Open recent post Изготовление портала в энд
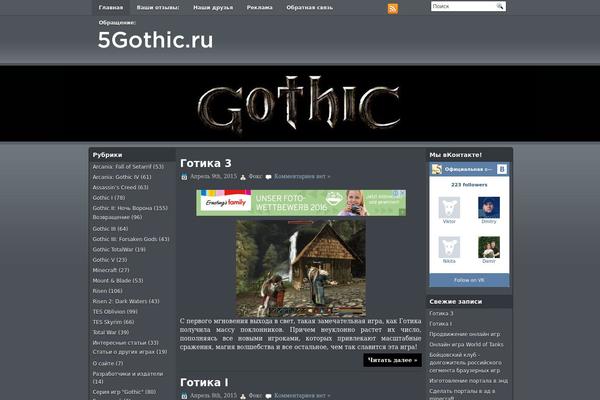 468,380
